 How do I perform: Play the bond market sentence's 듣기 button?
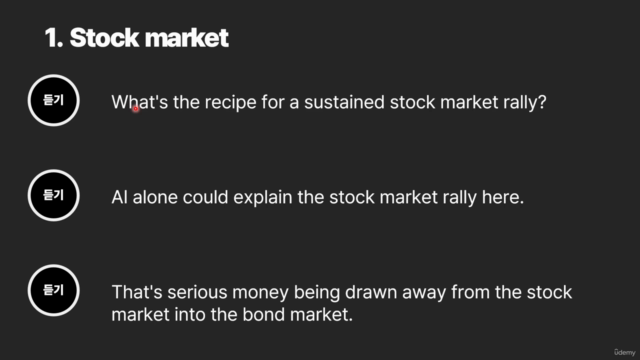53,291
